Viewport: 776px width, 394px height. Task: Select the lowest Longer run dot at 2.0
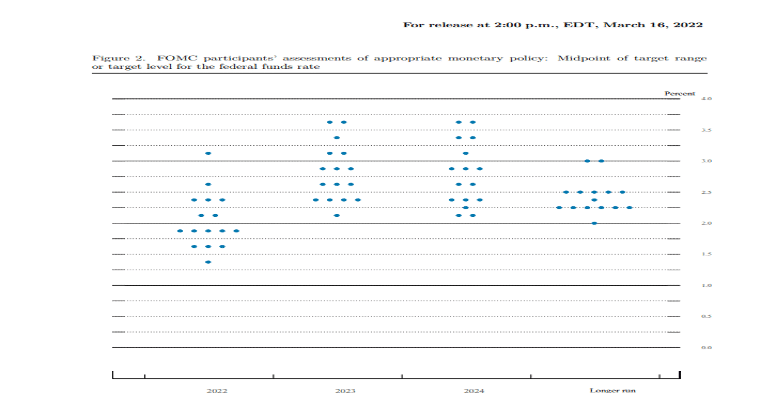tap(594, 223)
